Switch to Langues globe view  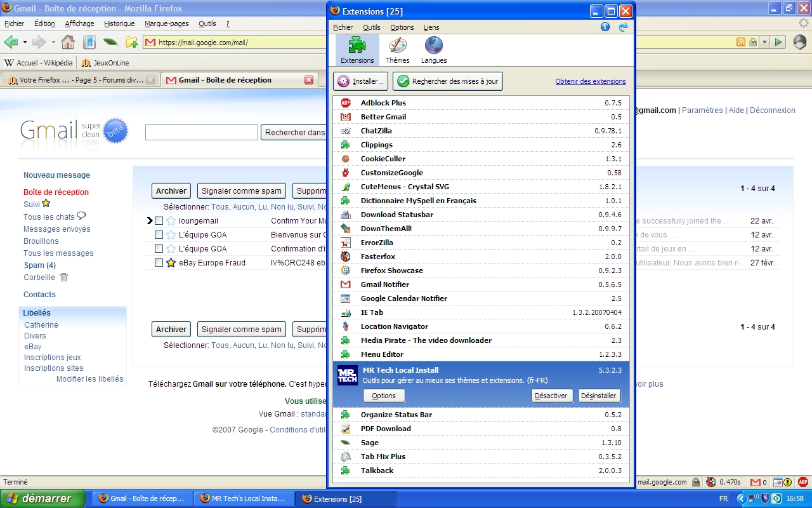(434, 50)
